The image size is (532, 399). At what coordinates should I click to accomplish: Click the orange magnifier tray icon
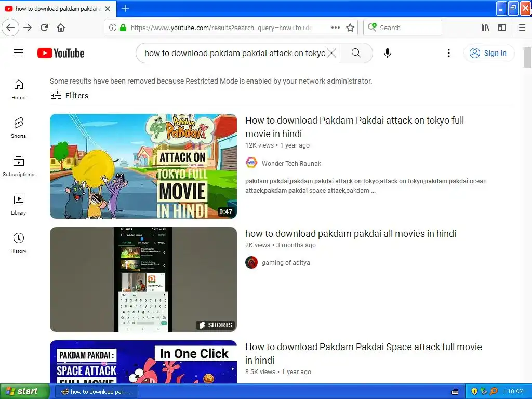point(494,392)
